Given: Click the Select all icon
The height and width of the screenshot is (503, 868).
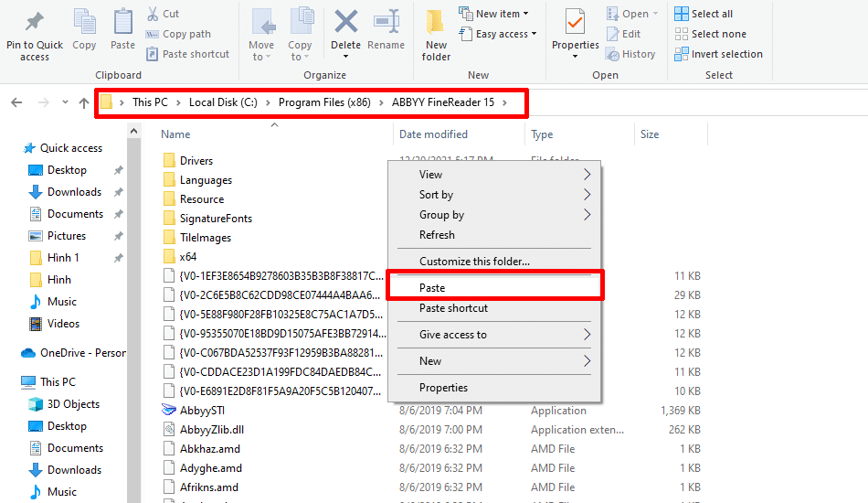Looking at the screenshot, I should click(x=682, y=14).
